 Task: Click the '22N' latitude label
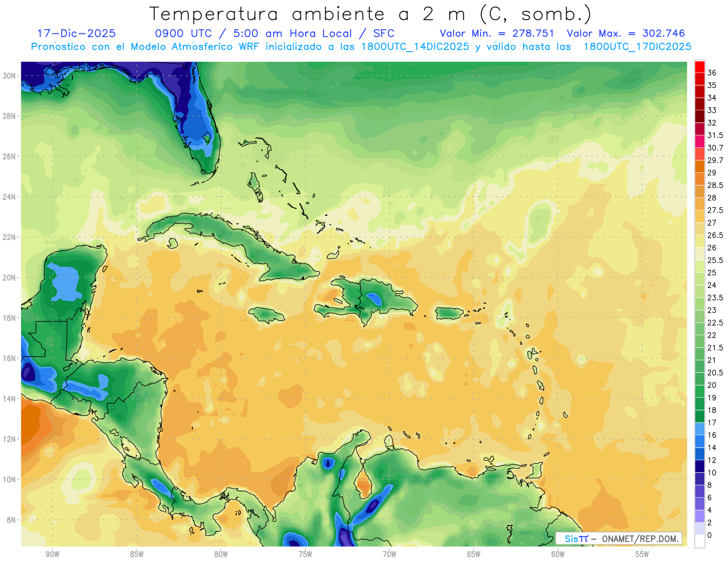[x=9, y=237]
